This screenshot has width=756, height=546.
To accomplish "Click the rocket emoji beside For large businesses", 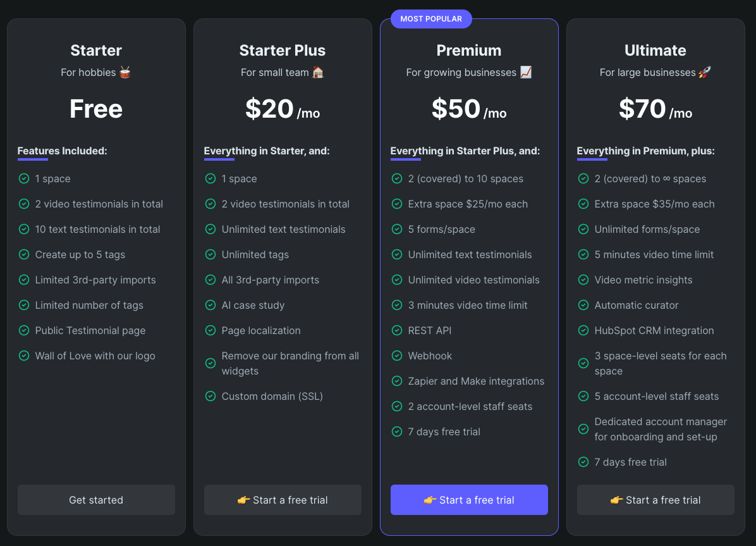I will pos(705,72).
